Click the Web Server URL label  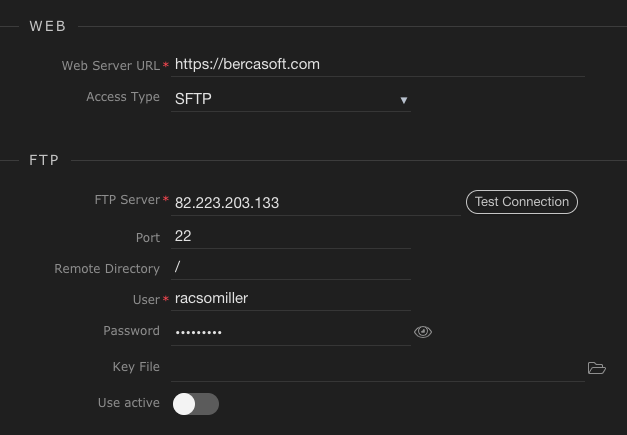110,65
